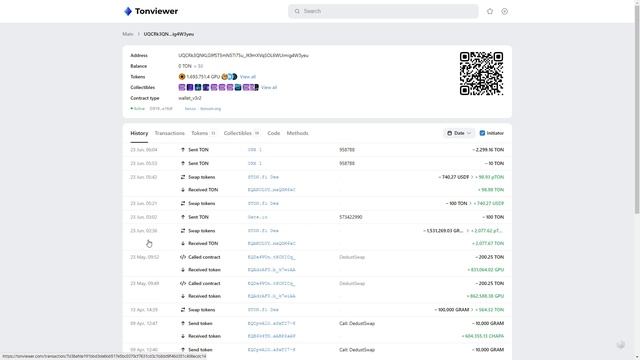The image size is (640, 360).
Task: Open the address link on the +604,355.13 CHAPA row
Action: [x=271, y=336]
